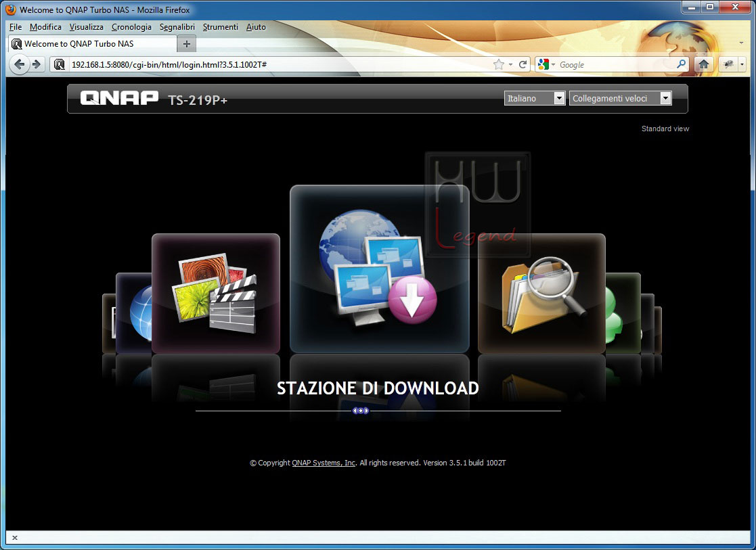The image size is (756, 550).
Task: Go back with the browser Back arrow
Action: tap(19, 64)
